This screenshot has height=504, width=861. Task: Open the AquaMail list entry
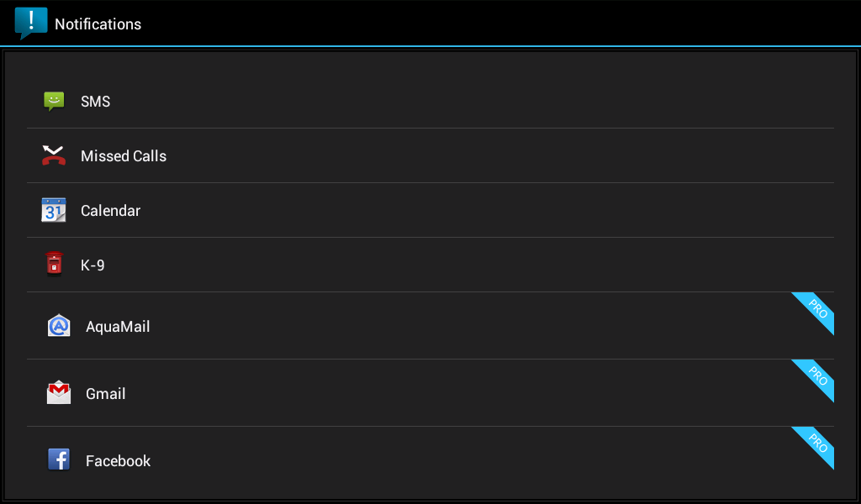click(x=420, y=326)
